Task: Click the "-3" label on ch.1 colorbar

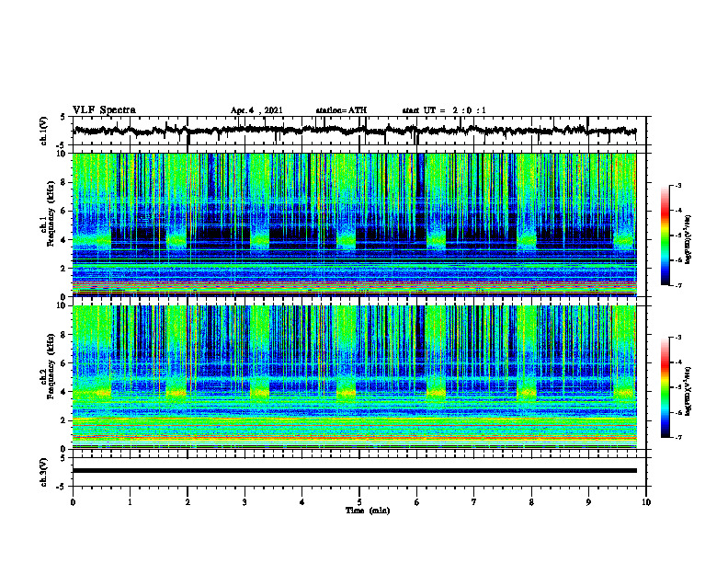Action: coord(677,185)
